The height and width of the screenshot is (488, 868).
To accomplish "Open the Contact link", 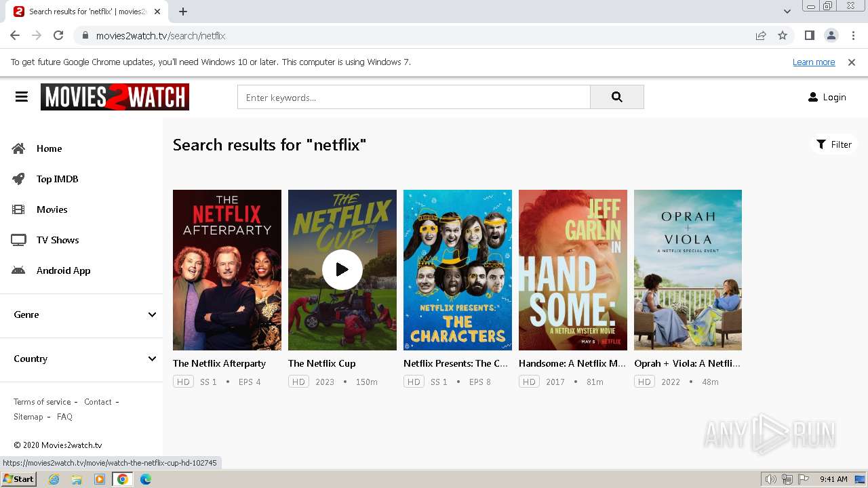I will [98, 402].
